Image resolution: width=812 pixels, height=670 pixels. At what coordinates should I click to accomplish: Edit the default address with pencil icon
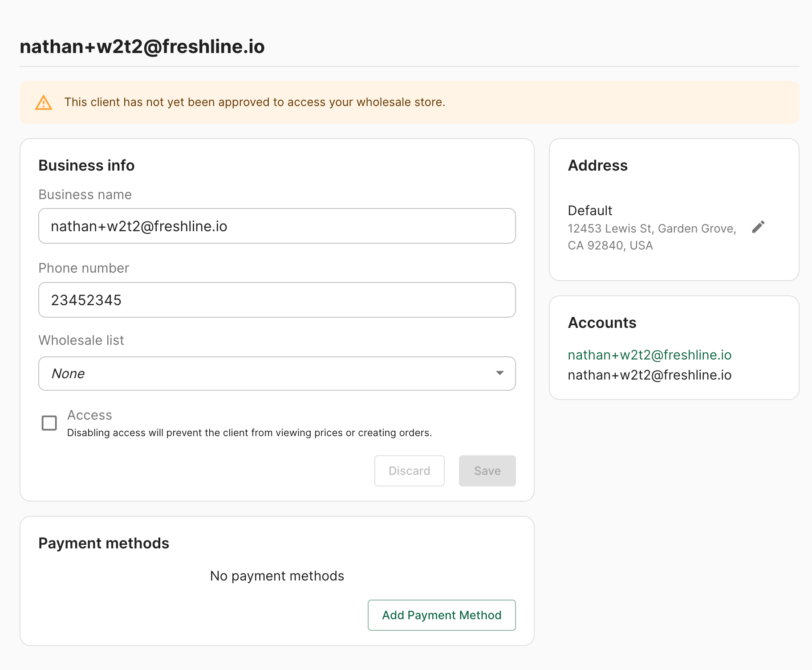758,227
